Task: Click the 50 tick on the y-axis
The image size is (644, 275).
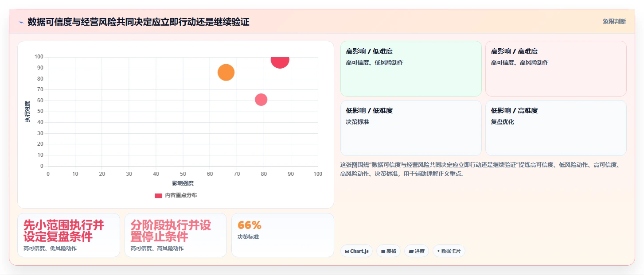Action: [x=40, y=112]
